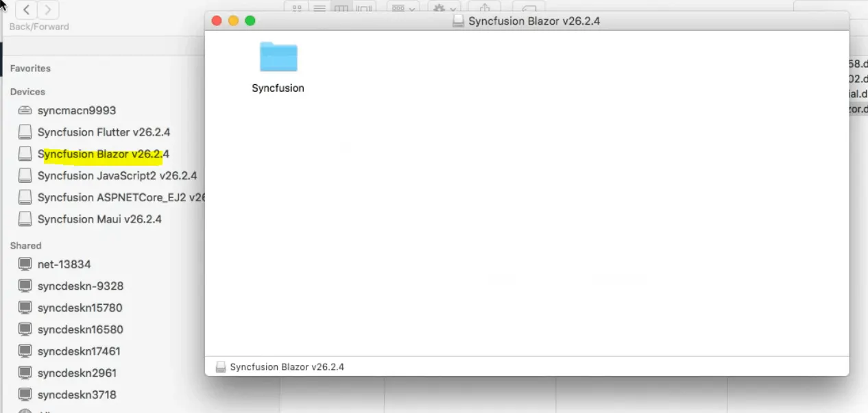Screen dimensions: 868x413
Task: Collapse the Shared sidebar section
Action: point(25,245)
